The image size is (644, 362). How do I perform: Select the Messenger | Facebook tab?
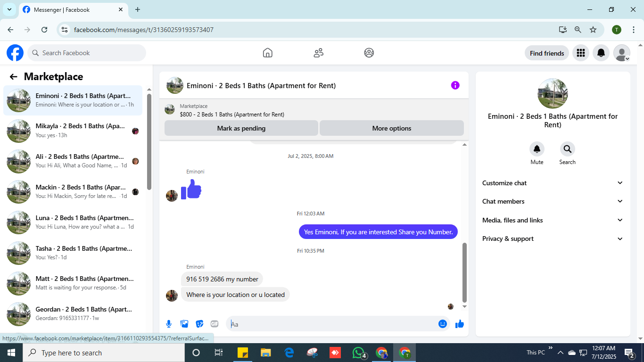(x=73, y=9)
